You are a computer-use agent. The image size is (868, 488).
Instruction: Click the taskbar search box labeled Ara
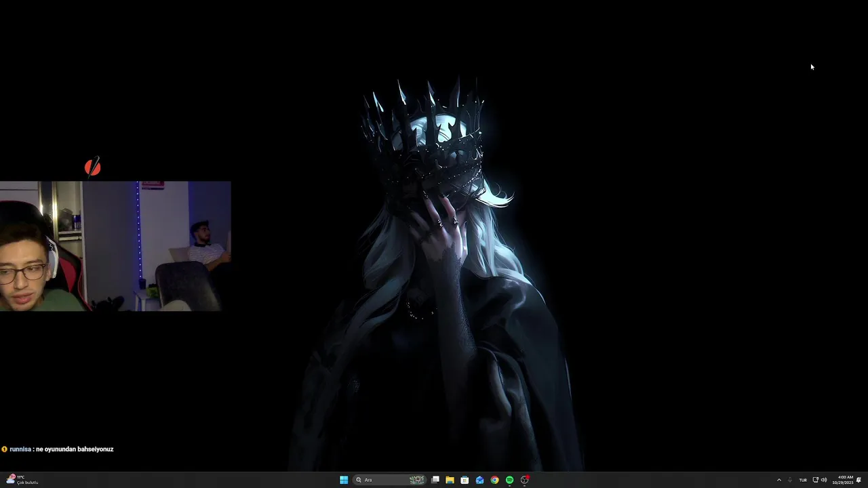390,480
